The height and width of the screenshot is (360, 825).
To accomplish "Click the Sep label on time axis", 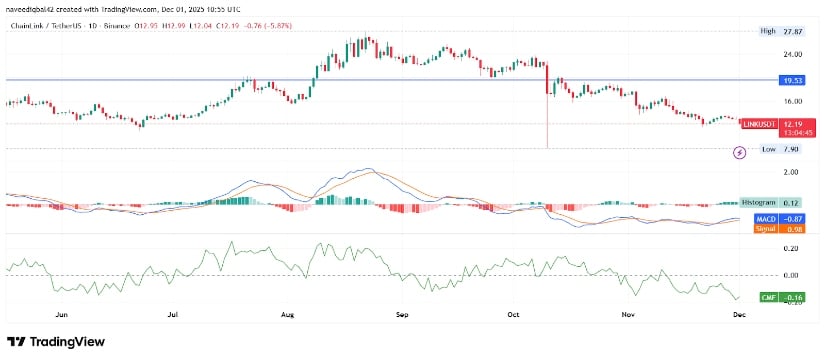I will click(401, 315).
